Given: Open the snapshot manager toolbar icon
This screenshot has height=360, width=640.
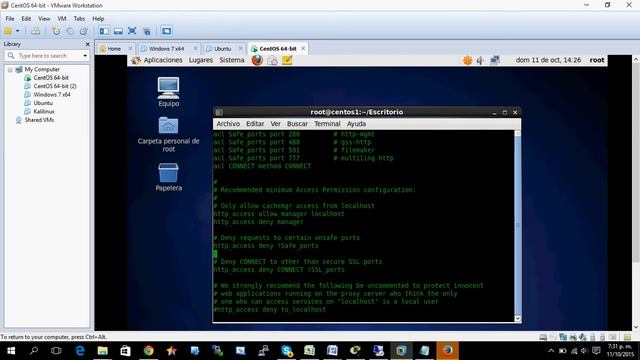Looking at the screenshot, I should click(x=84, y=31).
